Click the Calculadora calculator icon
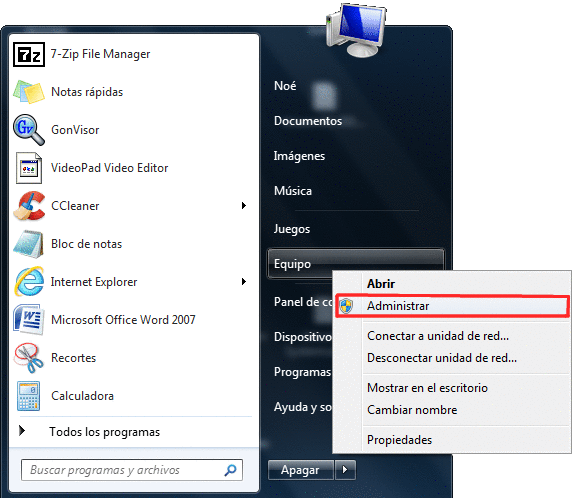 click(28, 396)
